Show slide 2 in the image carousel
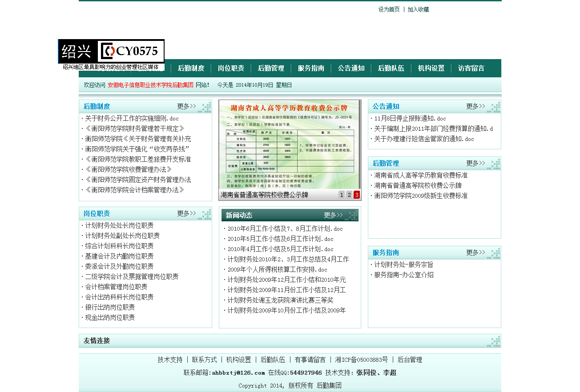Image resolution: width=580 pixels, height=392 pixels. coord(349,195)
